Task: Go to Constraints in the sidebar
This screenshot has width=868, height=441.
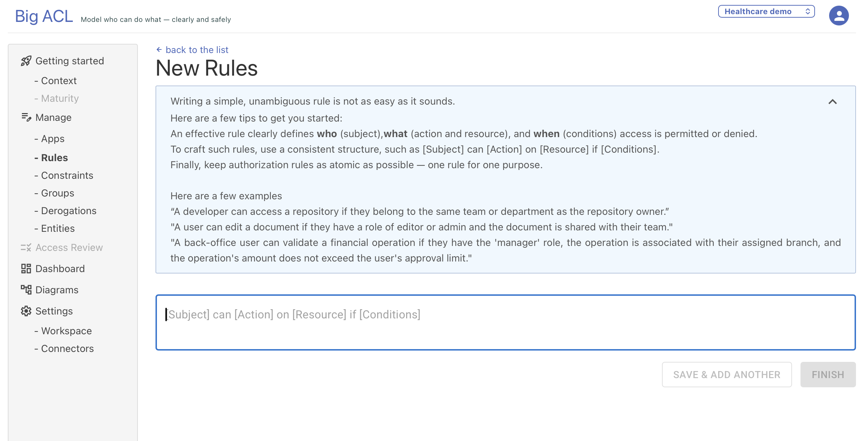Action: click(x=67, y=176)
